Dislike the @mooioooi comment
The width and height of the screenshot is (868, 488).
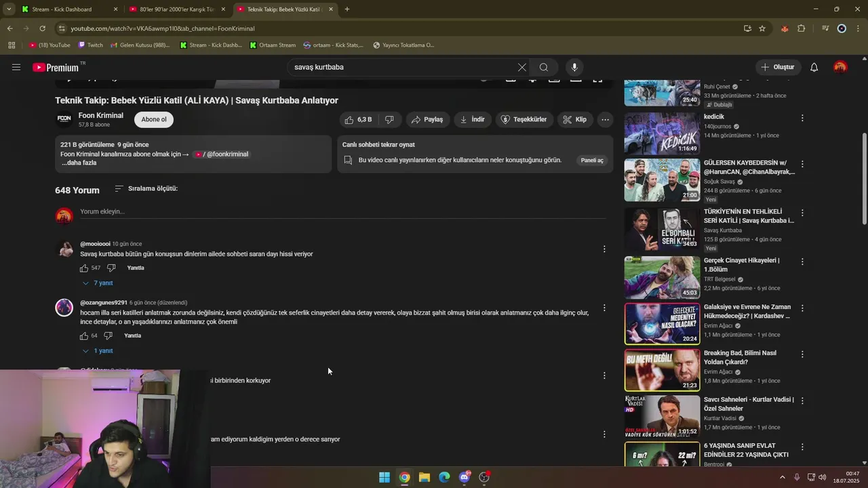point(111,268)
